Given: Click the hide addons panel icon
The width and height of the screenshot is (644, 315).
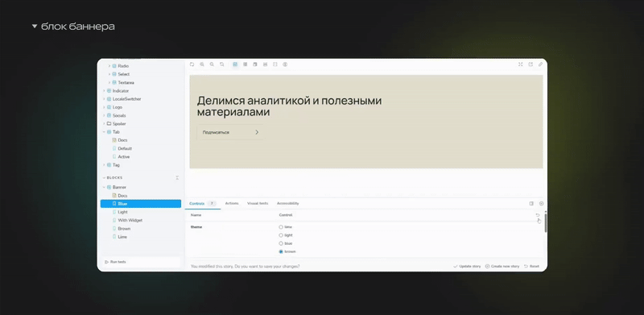Looking at the screenshot, I should pyautogui.click(x=541, y=204).
